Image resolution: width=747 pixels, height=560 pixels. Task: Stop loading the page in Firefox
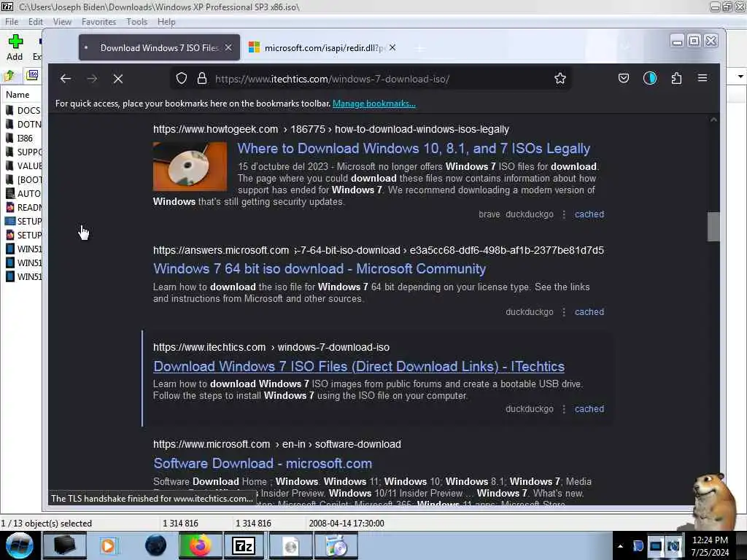[x=118, y=79]
